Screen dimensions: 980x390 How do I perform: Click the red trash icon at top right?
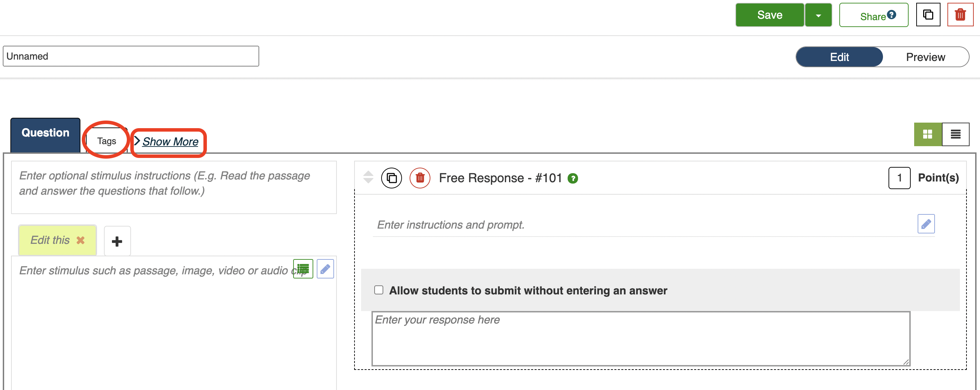click(x=960, y=15)
